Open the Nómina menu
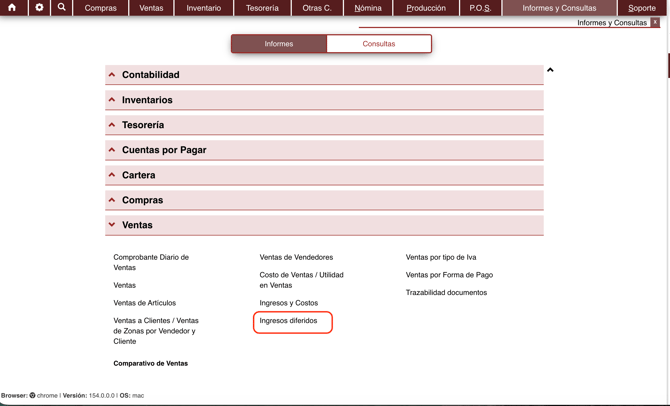This screenshot has height=406, width=670. (368, 8)
